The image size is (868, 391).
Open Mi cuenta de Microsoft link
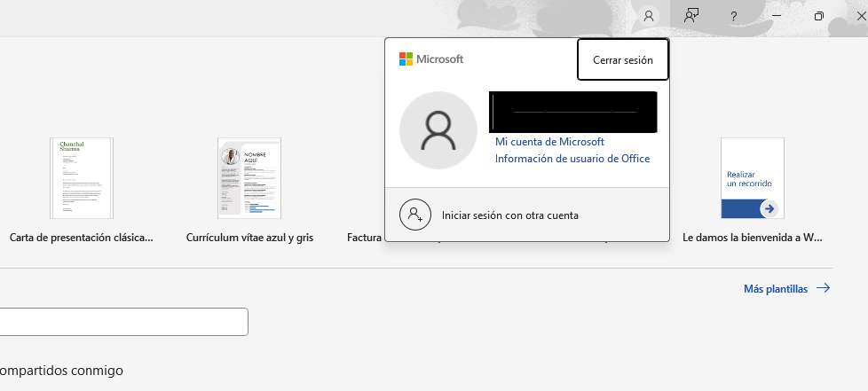[549, 142]
